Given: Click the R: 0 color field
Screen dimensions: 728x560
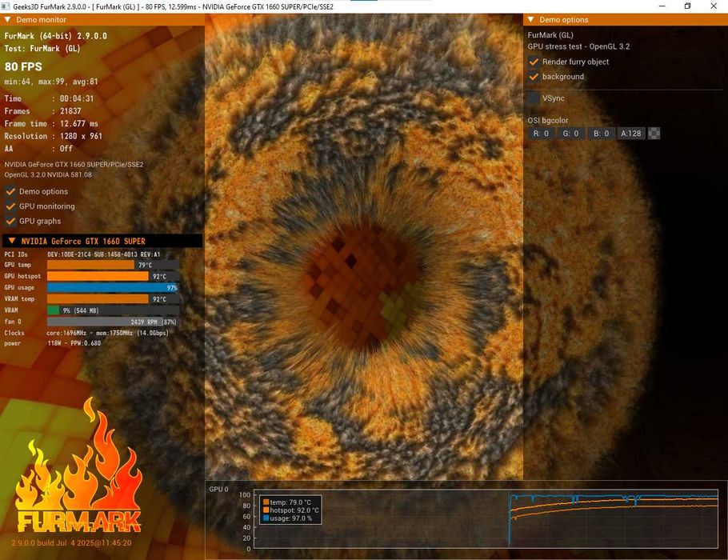Looking at the screenshot, I should (541, 134).
